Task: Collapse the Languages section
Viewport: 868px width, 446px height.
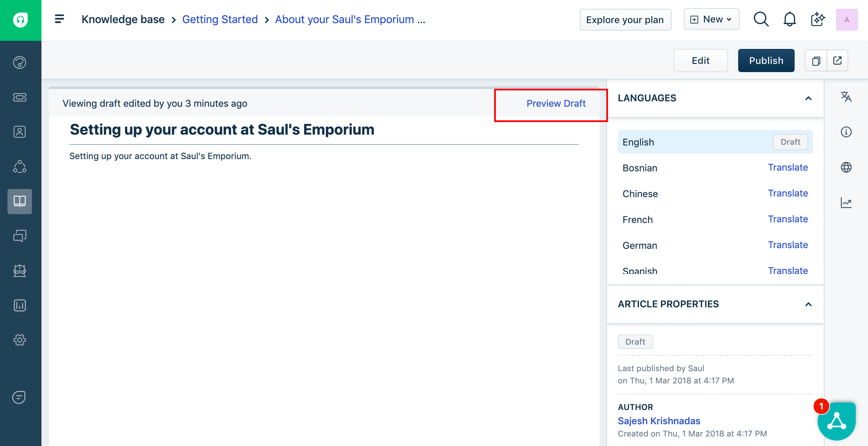Action: pyautogui.click(x=809, y=98)
